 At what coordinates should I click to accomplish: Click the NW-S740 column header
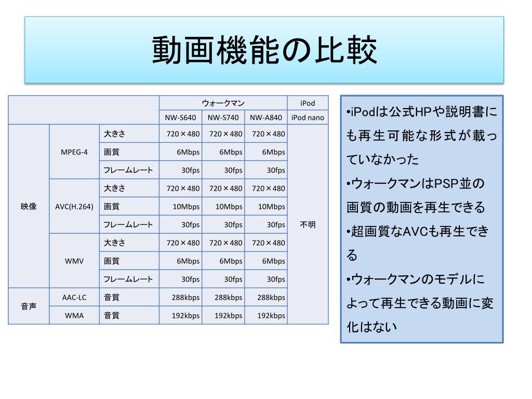(223, 117)
